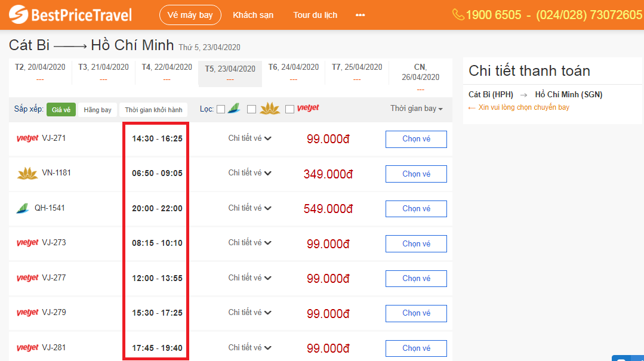Sort flights by Giá vé
The image size is (644, 361).
point(61,110)
